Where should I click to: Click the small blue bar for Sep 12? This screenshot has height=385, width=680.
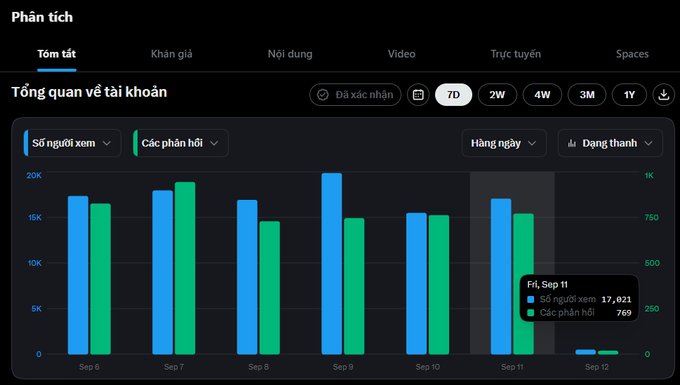pyautogui.click(x=585, y=352)
